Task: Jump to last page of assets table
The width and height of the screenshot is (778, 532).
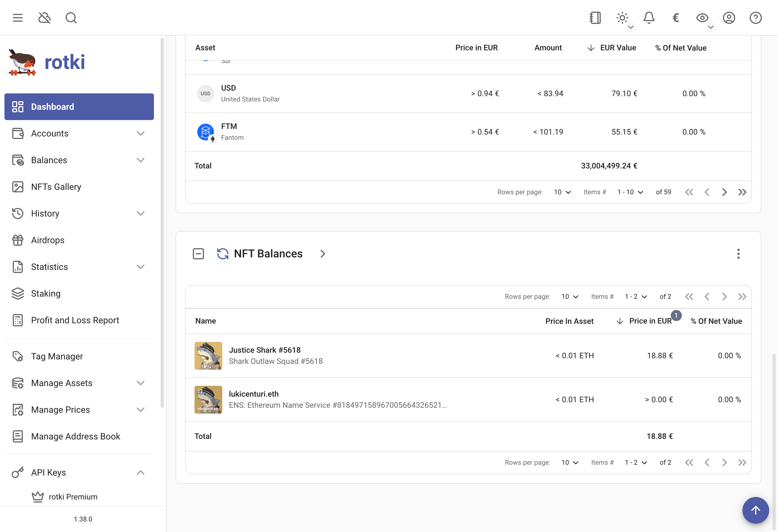Action: coord(742,192)
